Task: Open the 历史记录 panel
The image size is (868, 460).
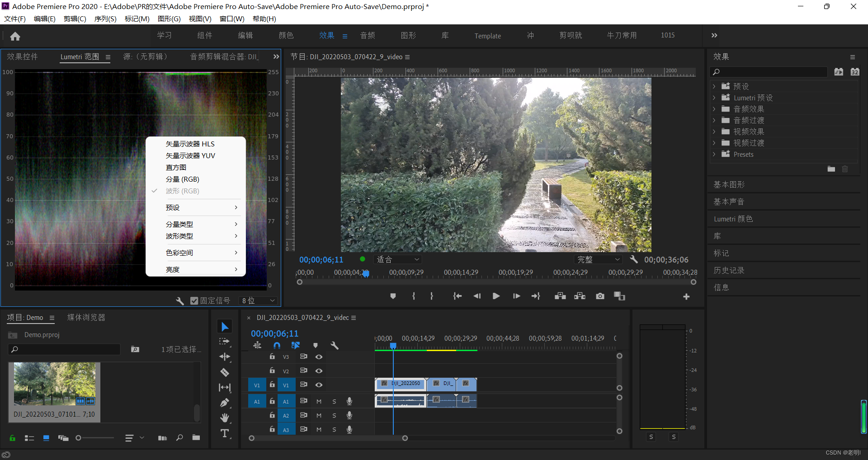Action: (x=729, y=270)
